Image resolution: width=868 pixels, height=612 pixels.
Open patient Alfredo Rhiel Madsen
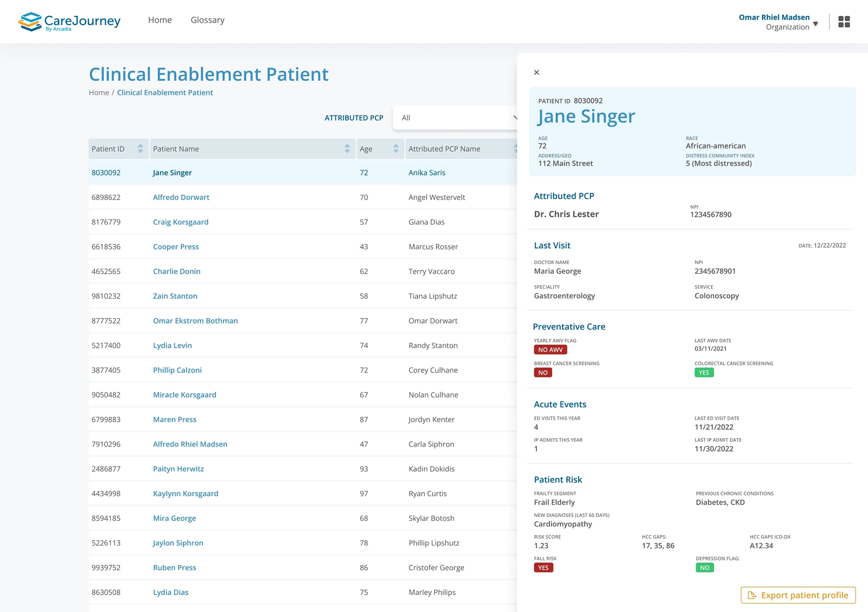pyautogui.click(x=190, y=444)
